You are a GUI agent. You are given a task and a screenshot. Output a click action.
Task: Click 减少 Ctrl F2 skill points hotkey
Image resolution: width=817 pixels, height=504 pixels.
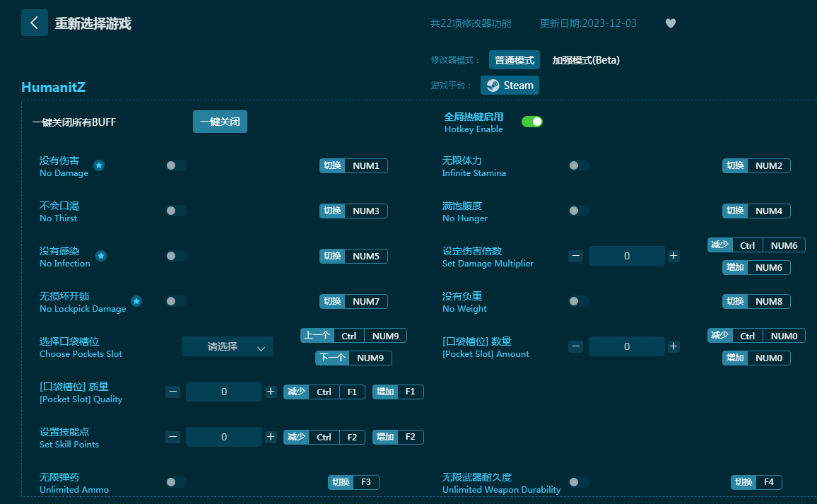tap(324, 438)
